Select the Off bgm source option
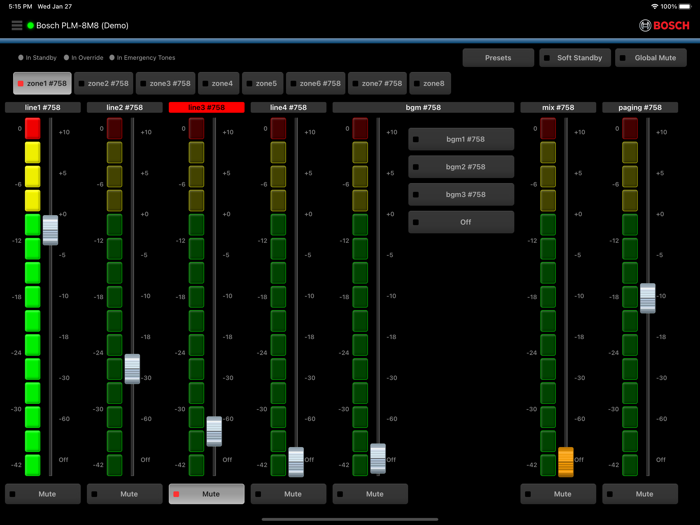Image resolution: width=700 pixels, height=525 pixels. click(x=461, y=222)
